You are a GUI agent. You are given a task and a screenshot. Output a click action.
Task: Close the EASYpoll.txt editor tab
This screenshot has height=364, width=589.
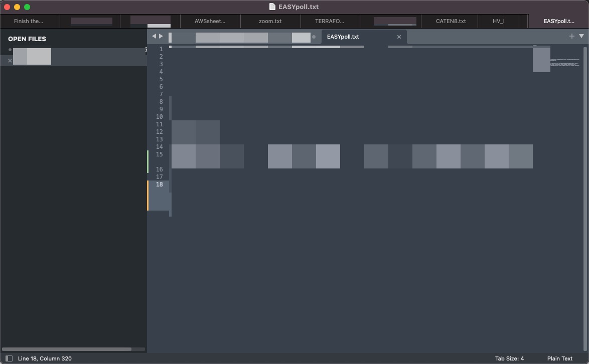[399, 37]
